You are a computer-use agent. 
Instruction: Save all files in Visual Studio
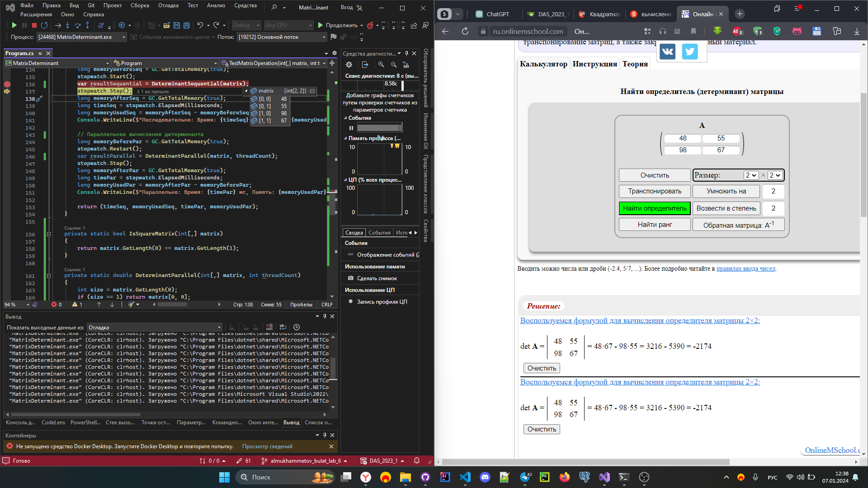click(186, 25)
